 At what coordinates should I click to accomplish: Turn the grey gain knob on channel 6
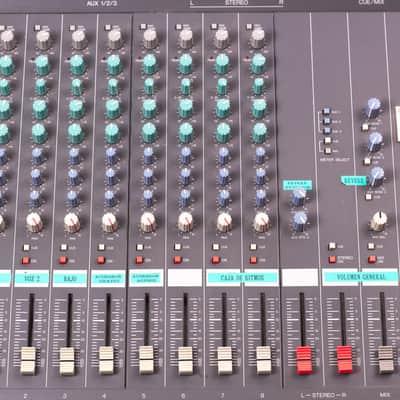click(x=186, y=39)
